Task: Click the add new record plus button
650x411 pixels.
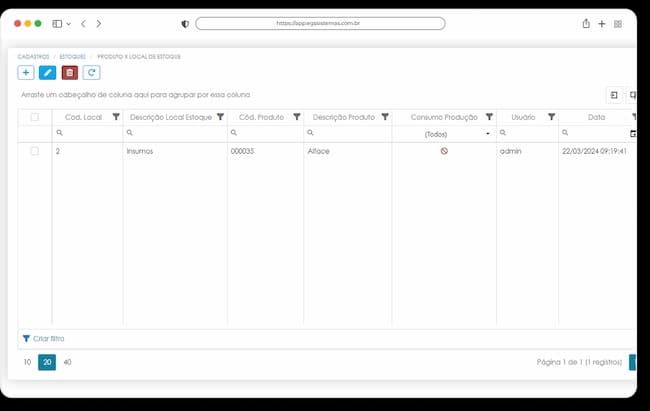Action: point(26,73)
